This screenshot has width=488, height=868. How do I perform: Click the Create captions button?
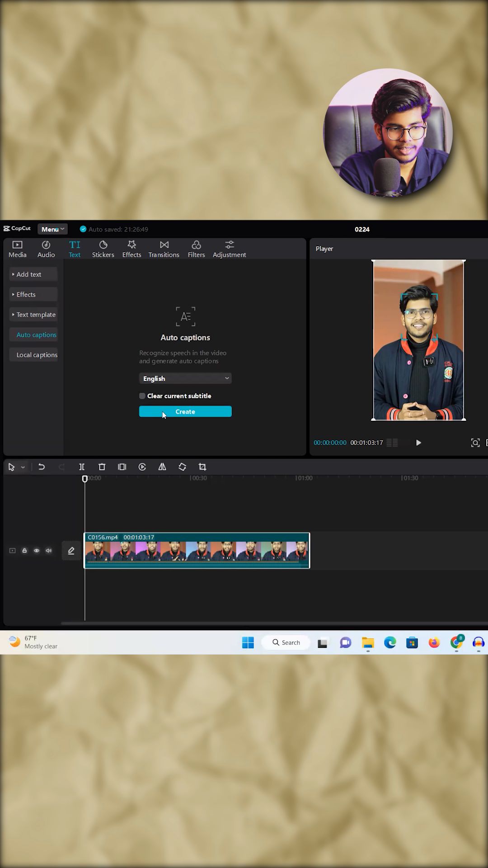(185, 411)
